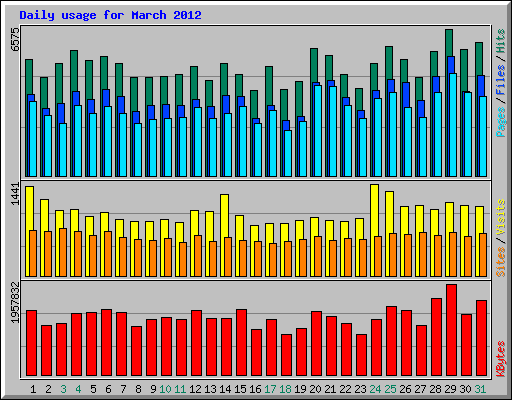Click day 12 on the x-axis

pos(195,389)
